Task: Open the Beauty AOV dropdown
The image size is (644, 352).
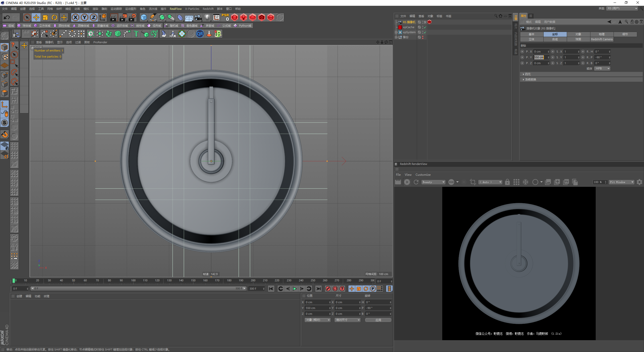Action: coord(433,182)
